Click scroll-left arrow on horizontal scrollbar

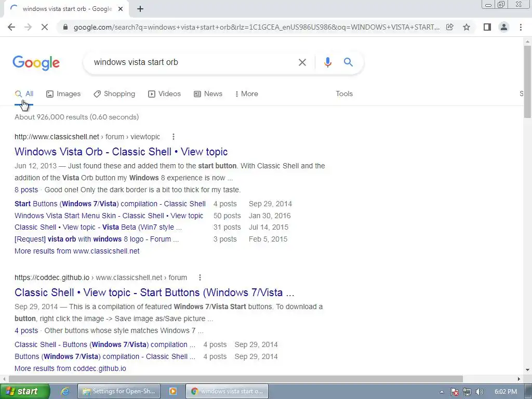click(4, 379)
